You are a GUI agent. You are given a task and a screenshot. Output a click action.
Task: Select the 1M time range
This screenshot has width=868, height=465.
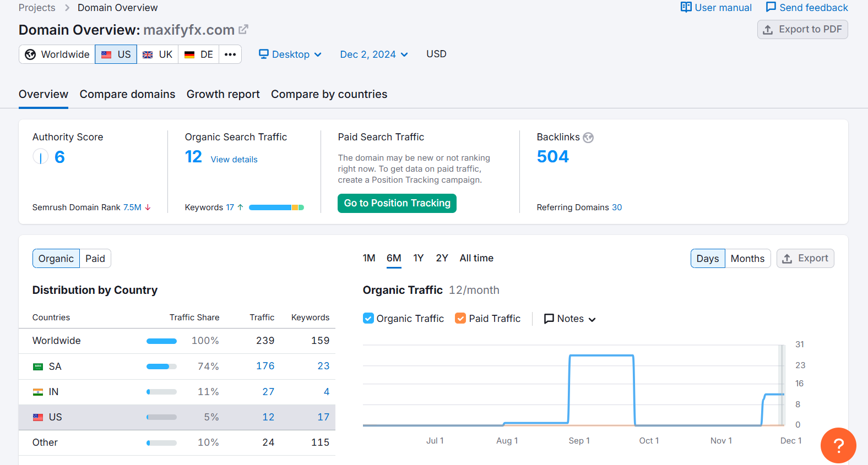pyautogui.click(x=369, y=258)
